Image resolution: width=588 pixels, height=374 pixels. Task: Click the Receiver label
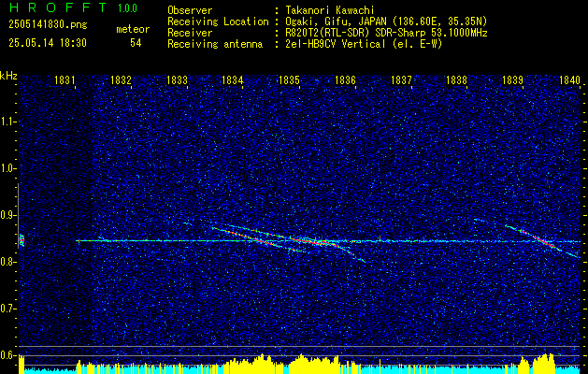190,33
